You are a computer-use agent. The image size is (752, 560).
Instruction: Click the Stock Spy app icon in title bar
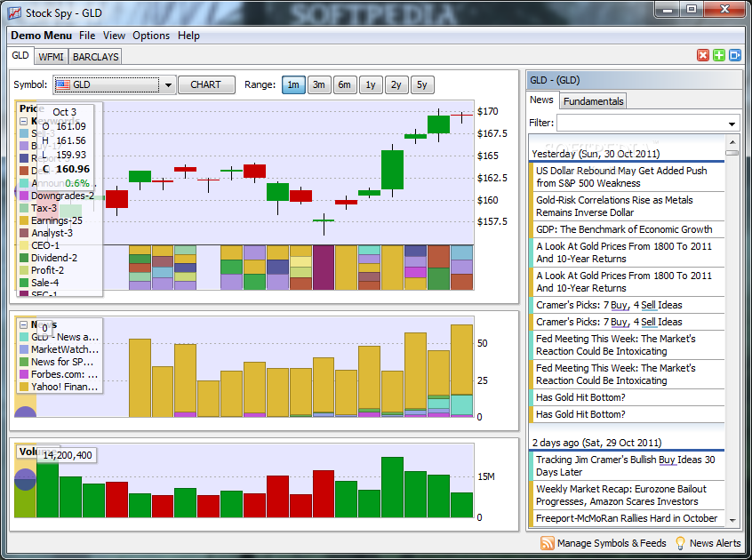coord(15,13)
